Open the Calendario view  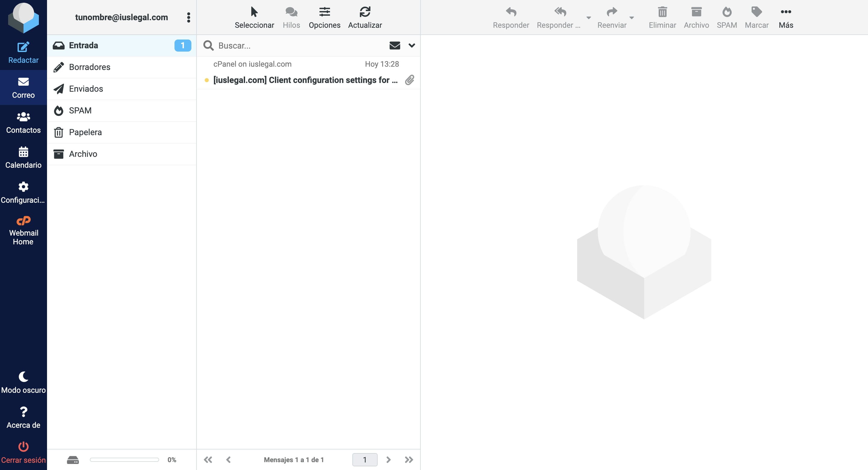[23, 158]
